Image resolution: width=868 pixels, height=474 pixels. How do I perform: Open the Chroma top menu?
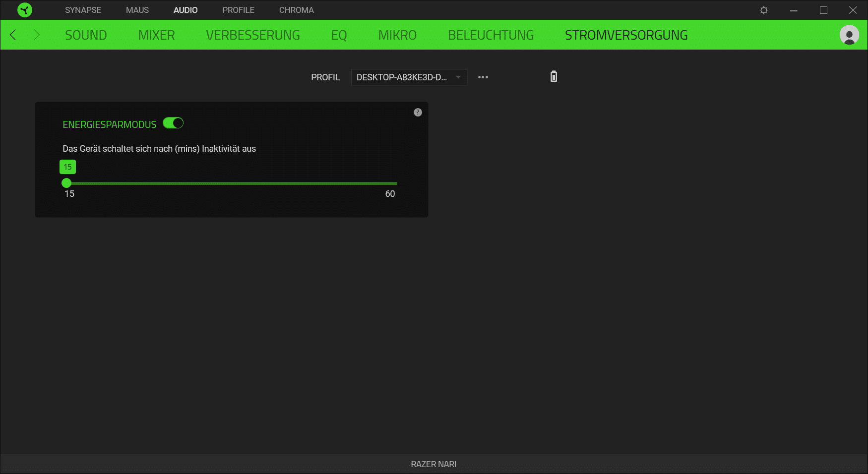pos(296,10)
